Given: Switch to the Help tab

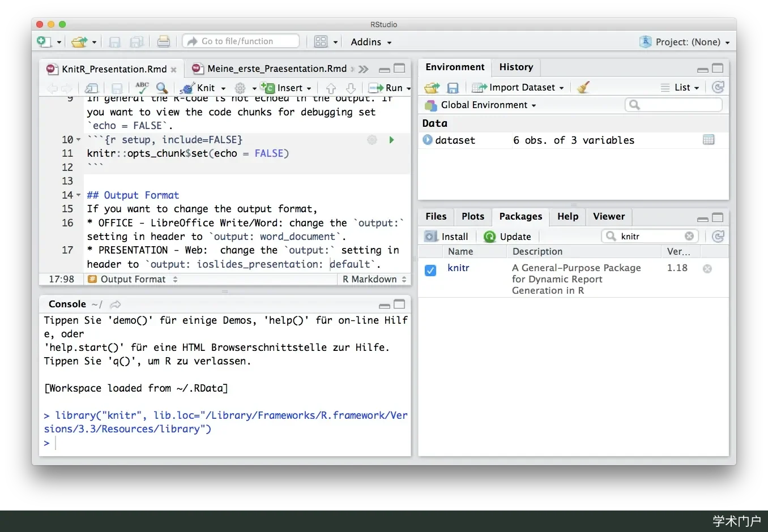Looking at the screenshot, I should click(568, 216).
